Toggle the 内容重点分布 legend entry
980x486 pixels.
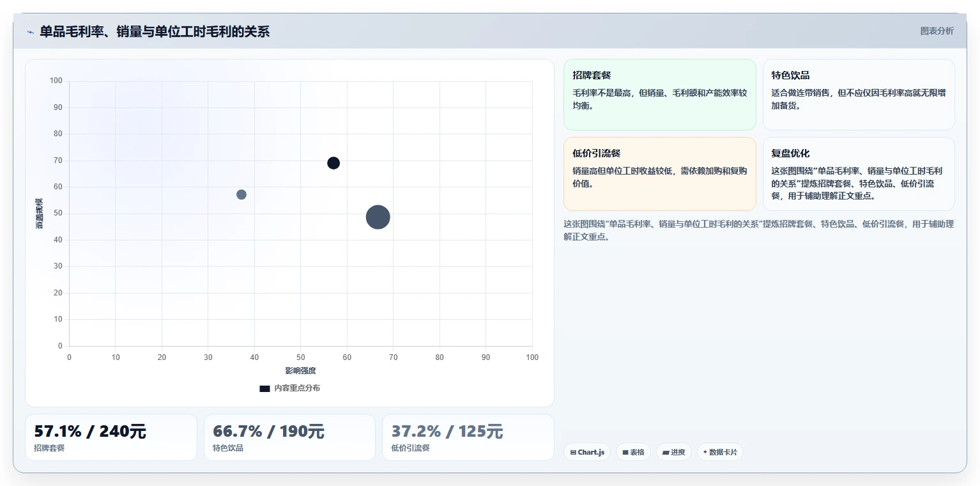point(289,388)
